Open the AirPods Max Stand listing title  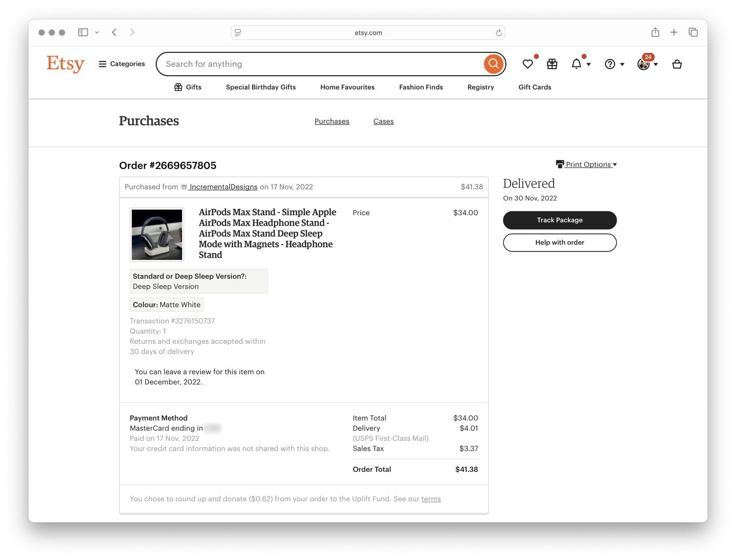pyautogui.click(x=267, y=233)
